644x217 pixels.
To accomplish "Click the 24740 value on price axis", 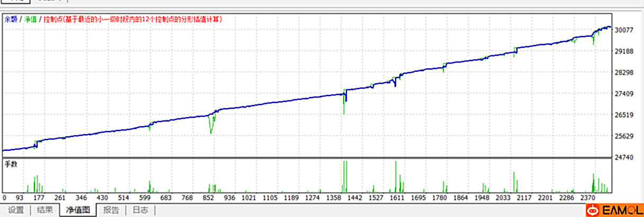I will 625,158.
